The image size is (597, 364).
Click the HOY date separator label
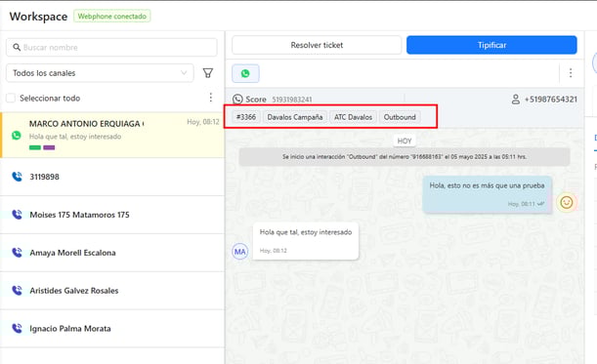point(405,141)
